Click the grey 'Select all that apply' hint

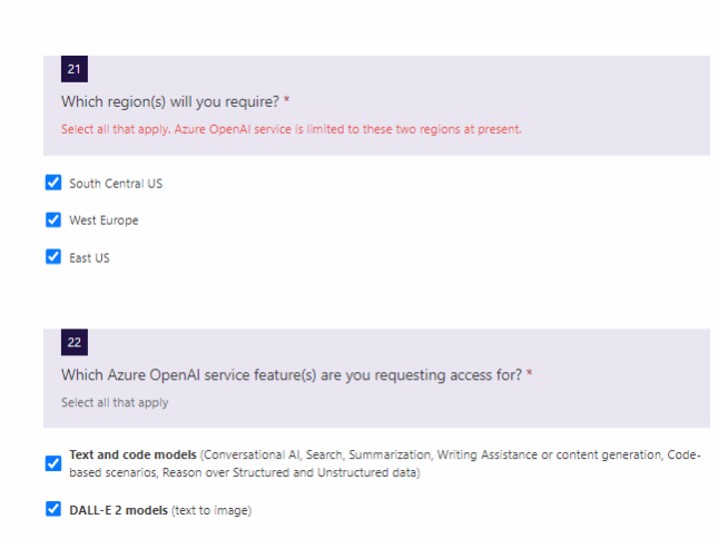click(114, 403)
